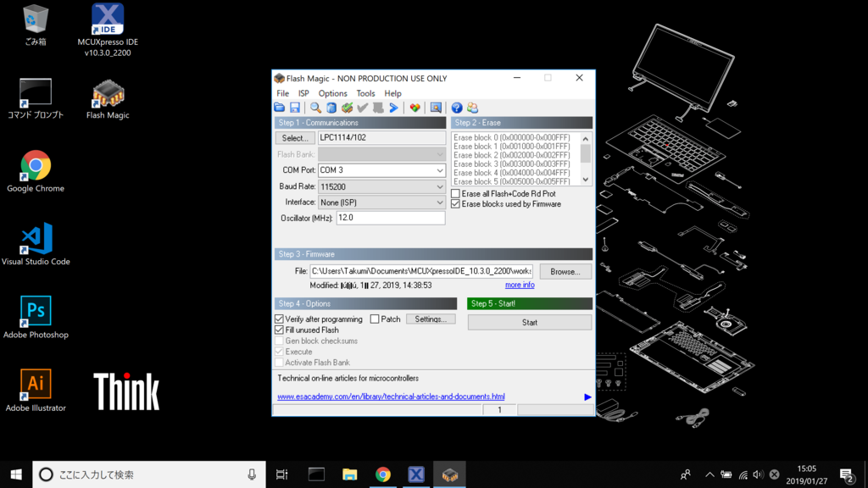
Task: Click the blue play arrow beside the link
Action: coord(587,396)
